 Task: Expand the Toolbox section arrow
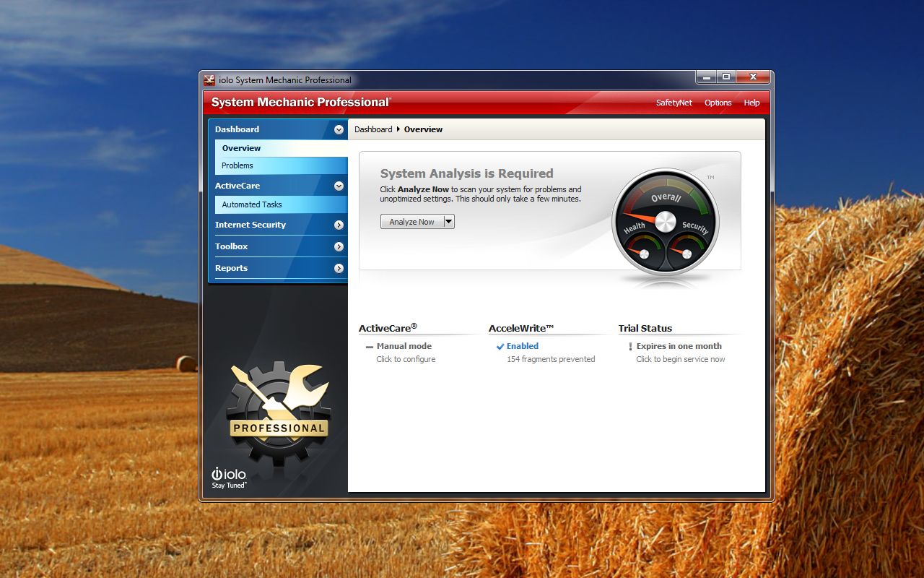point(339,247)
